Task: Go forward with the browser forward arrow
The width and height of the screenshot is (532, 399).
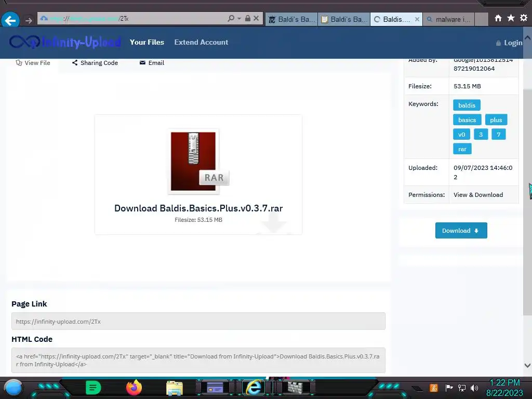Action: [x=29, y=20]
